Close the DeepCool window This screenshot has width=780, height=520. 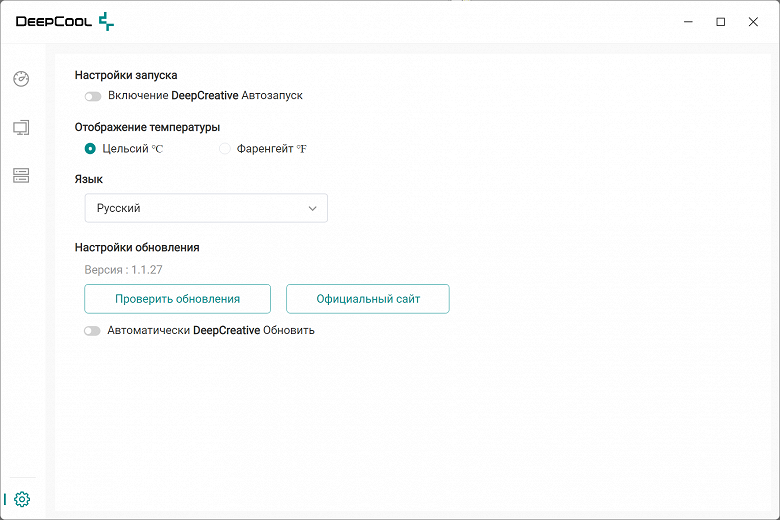click(x=753, y=21)
